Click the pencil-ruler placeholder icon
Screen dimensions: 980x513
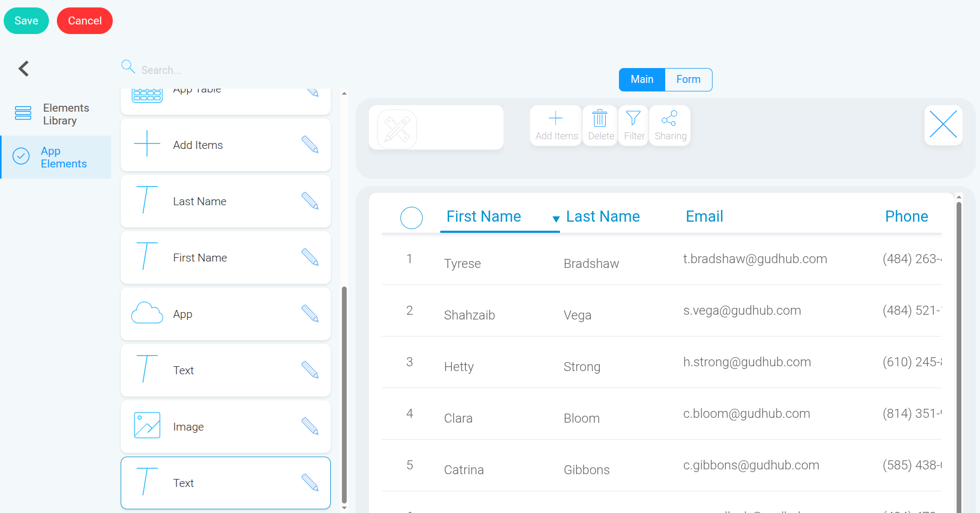(397, 129)
